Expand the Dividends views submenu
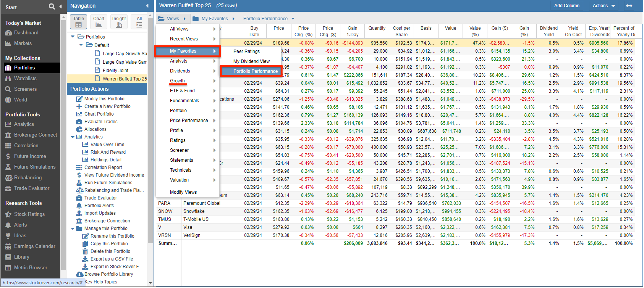The height and width of the screenshot is (288, 644). (188, 71)
